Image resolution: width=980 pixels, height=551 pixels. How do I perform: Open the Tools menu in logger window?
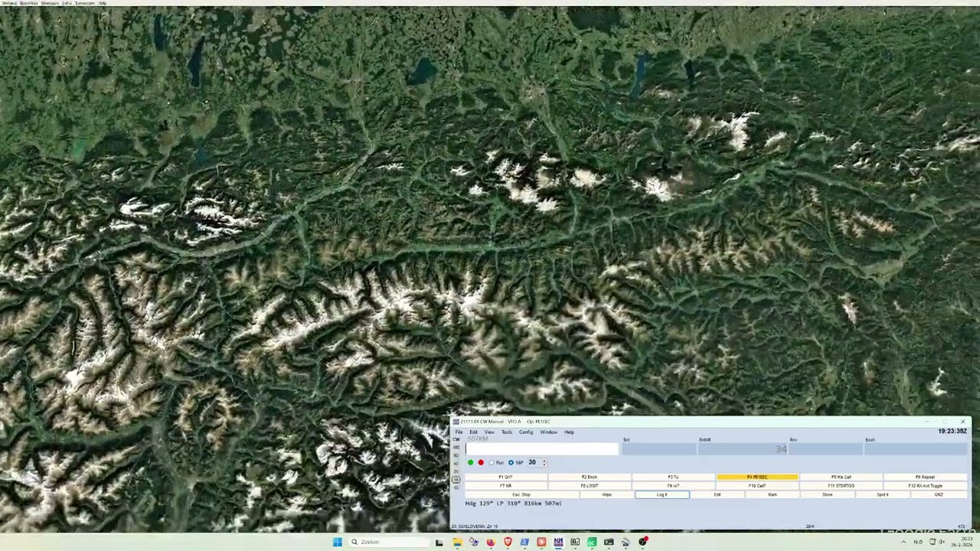[x=507, y=432]
